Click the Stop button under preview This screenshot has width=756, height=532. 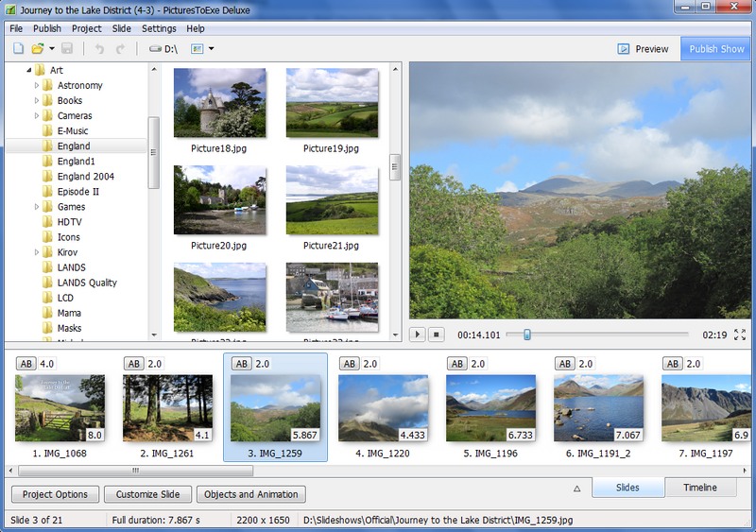(437, 335)
